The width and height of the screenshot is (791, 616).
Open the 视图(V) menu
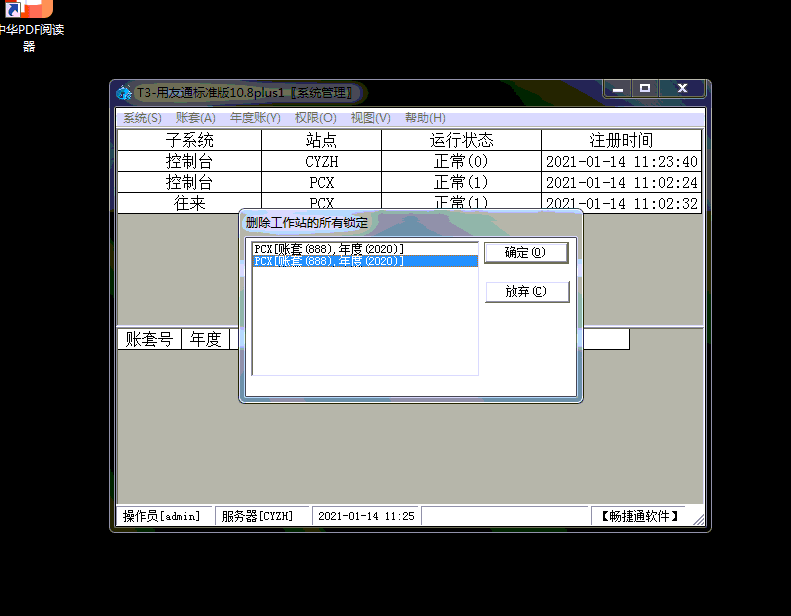pyautogui.click(x=370, y=118)
